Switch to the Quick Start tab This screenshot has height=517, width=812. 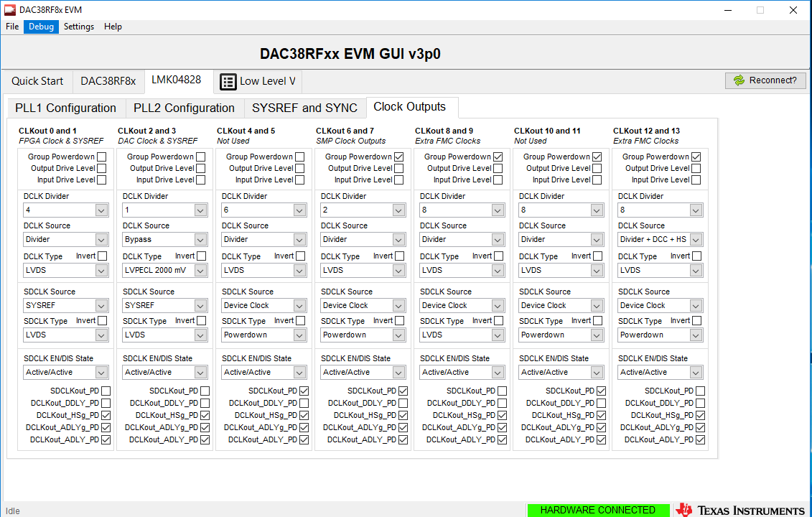[x=37, y=81]
